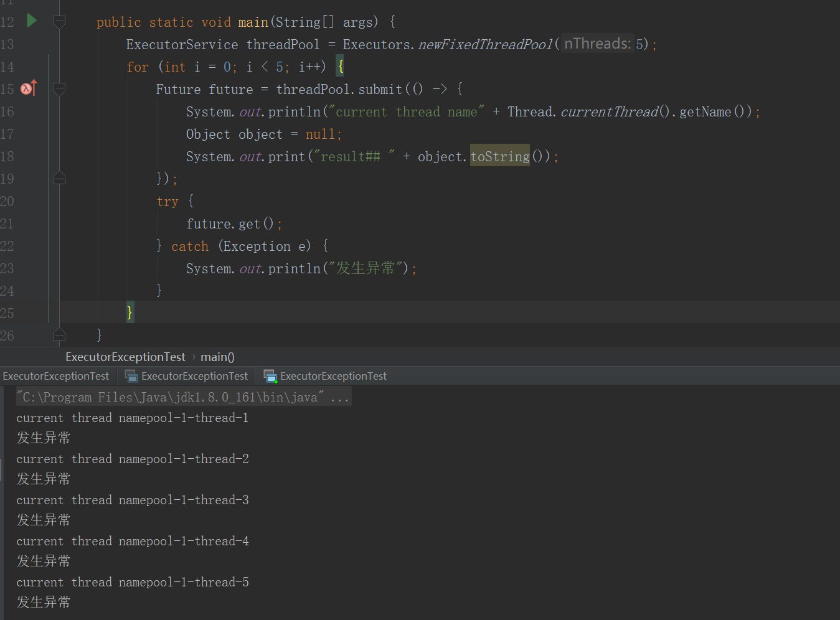Click the main() breadcrumb item
This screenshot has width=840, height=620.
click(x=217, y=357)
